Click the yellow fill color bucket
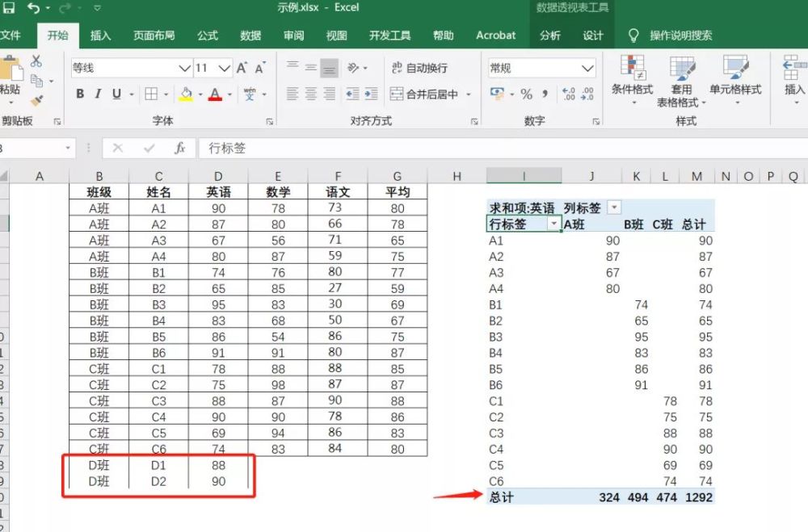This screenshot has height=532, width=808. (x=186, y=94)
